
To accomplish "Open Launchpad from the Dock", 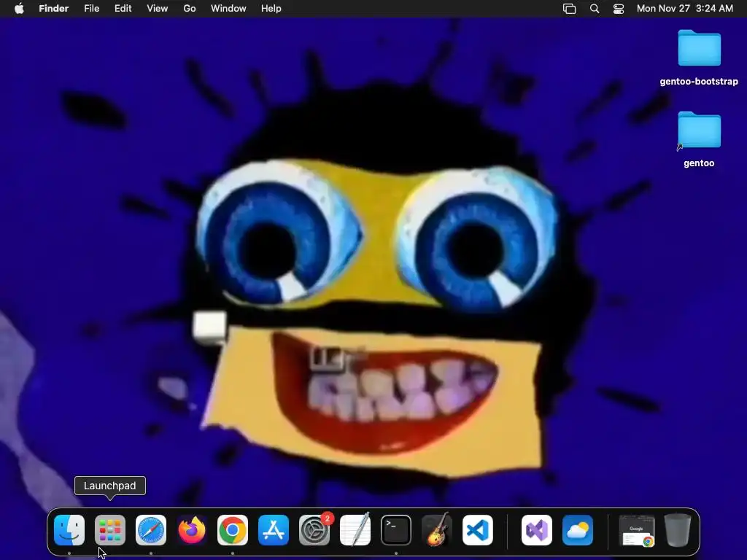I will pyautogui.click(x=110, y=530).
